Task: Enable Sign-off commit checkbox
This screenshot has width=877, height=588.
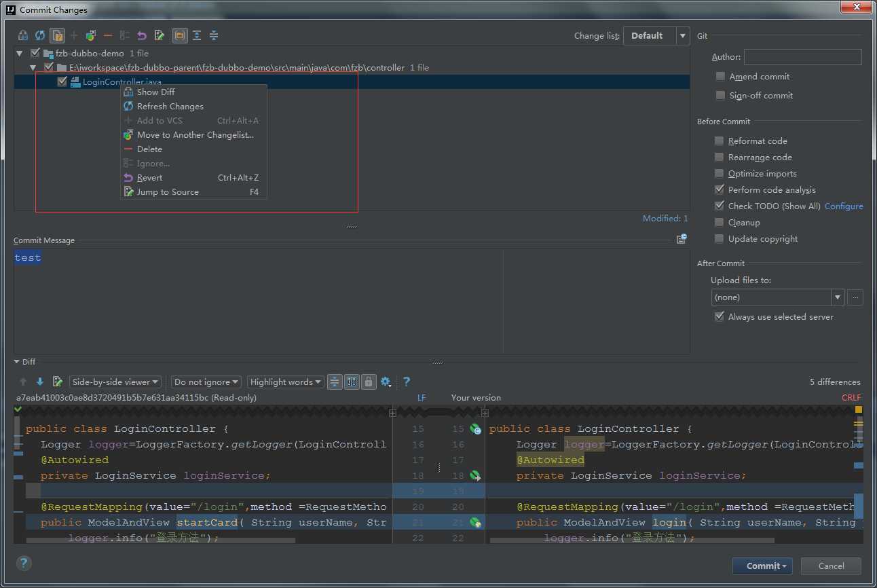Action: [720, 95]
